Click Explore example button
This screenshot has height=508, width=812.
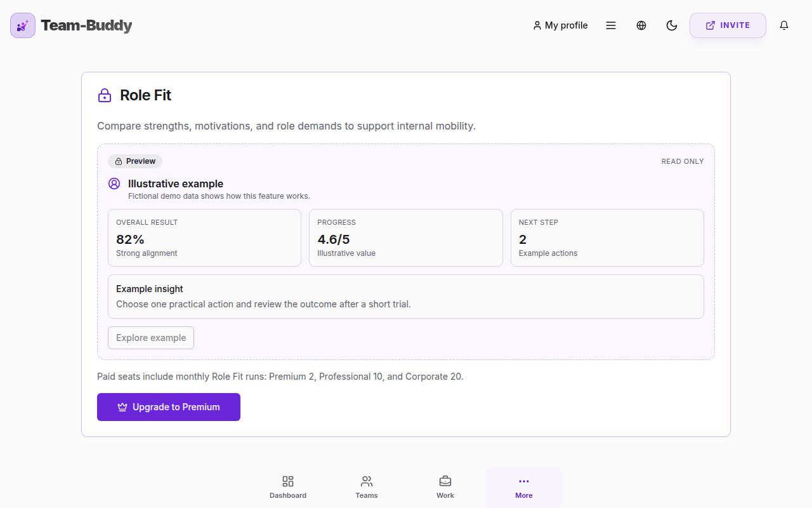coord(151,338)
